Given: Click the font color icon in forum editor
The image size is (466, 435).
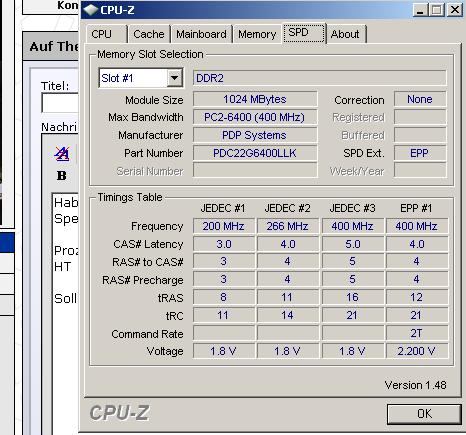Looking at the screenshot, I should tap(62, 154).
